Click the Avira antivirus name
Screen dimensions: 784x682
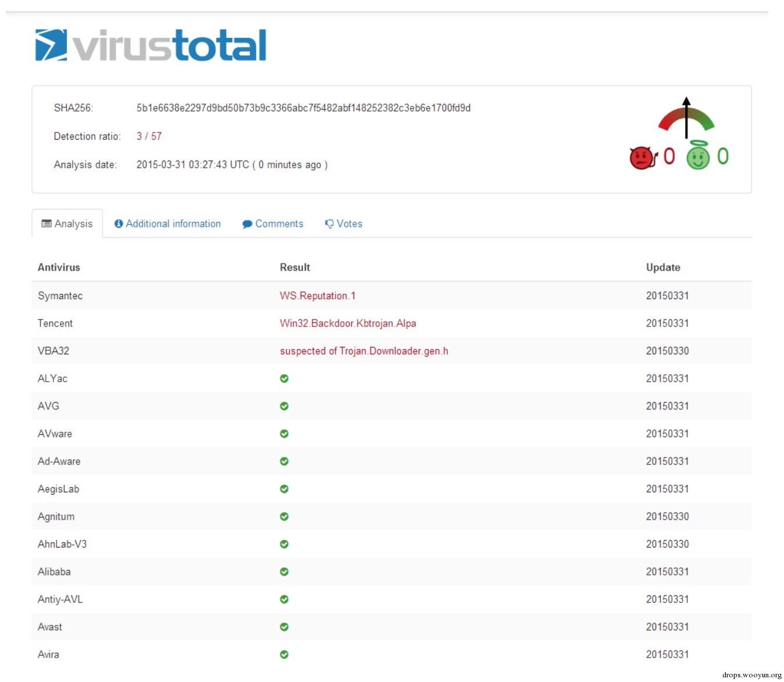click(x=48, y=655)
